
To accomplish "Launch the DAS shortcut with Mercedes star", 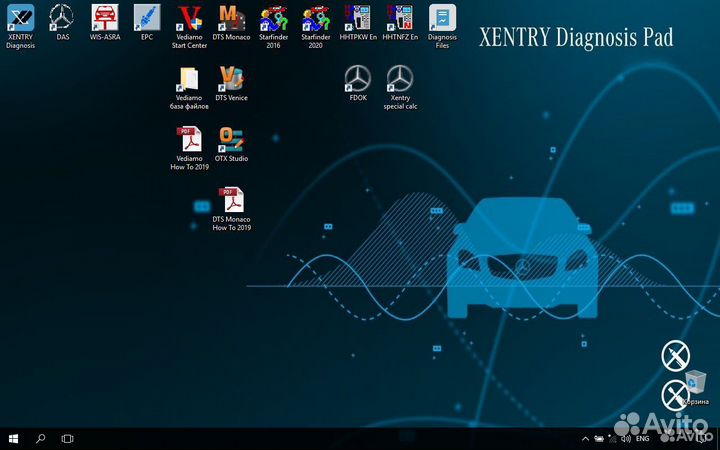I will point(62,23).
